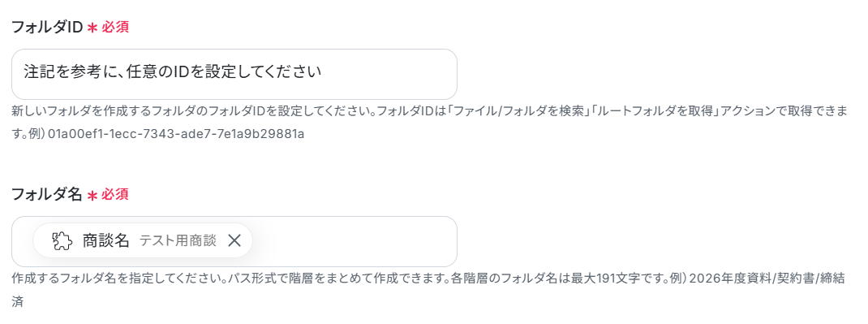Click the フォルダ名 label
The height and width of the screenshot is (324, 868).
coord(47,194)
